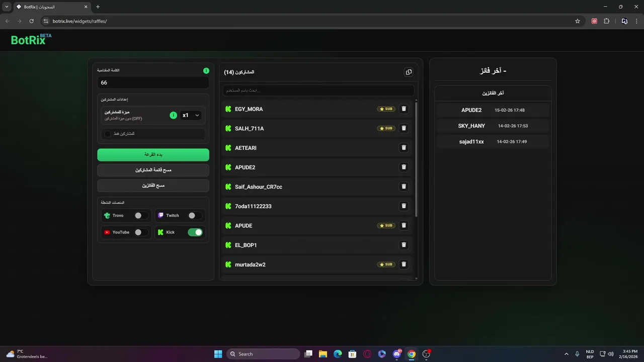The height and width of the screenshot is (362, 644).
Task: Click the clear winners button
Action: (x=153, y=186)
